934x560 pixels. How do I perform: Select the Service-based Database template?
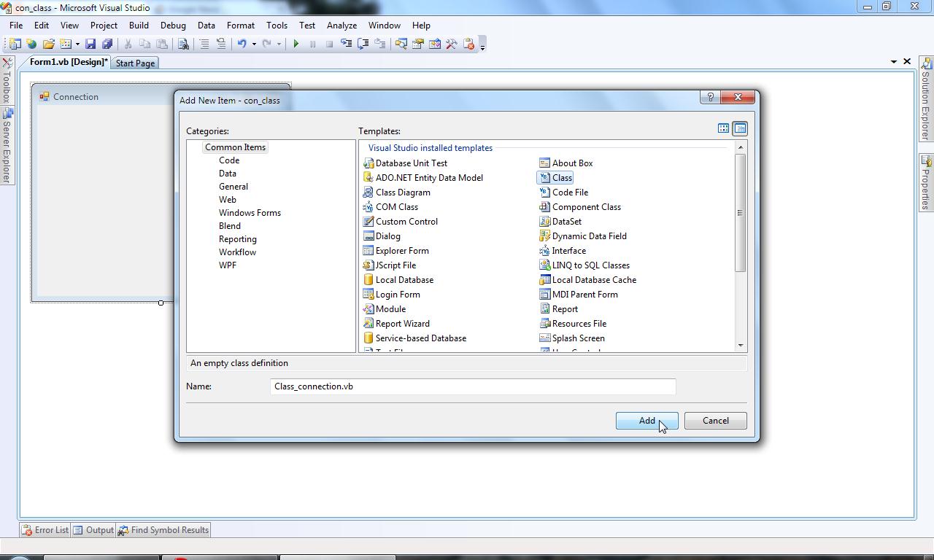point(414,338)
